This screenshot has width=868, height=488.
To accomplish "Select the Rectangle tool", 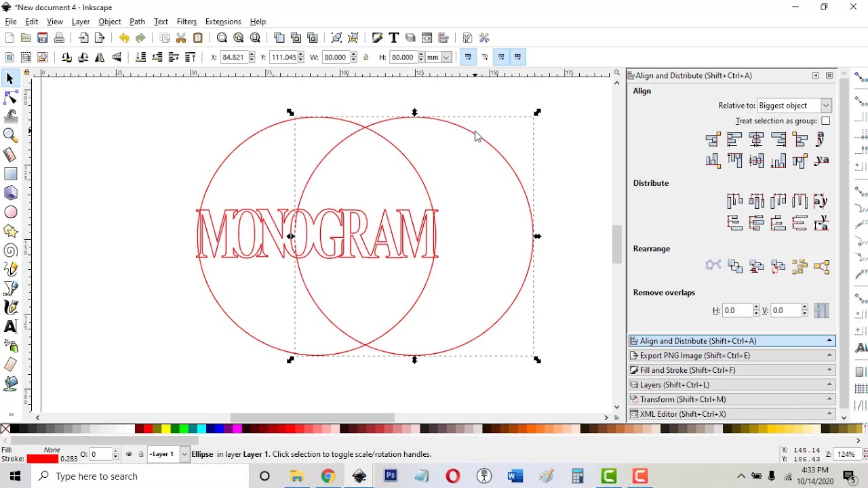I will 10,174.
